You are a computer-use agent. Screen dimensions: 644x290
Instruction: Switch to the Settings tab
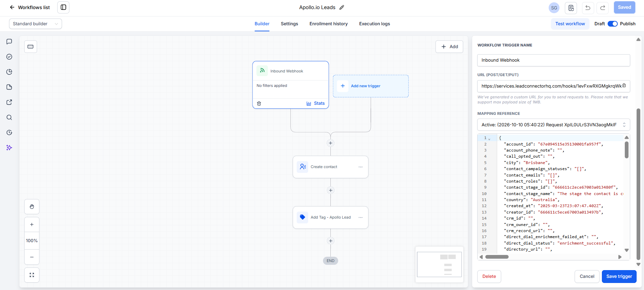pos(289,24)
